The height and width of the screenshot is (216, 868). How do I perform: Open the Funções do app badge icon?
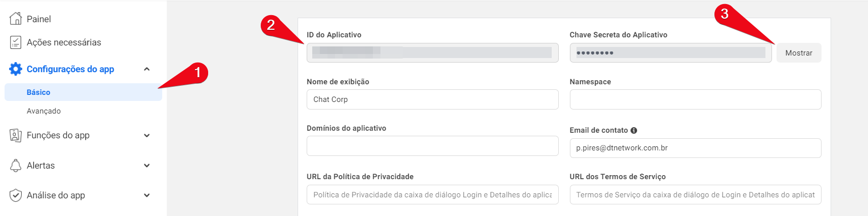coord(16,135)
